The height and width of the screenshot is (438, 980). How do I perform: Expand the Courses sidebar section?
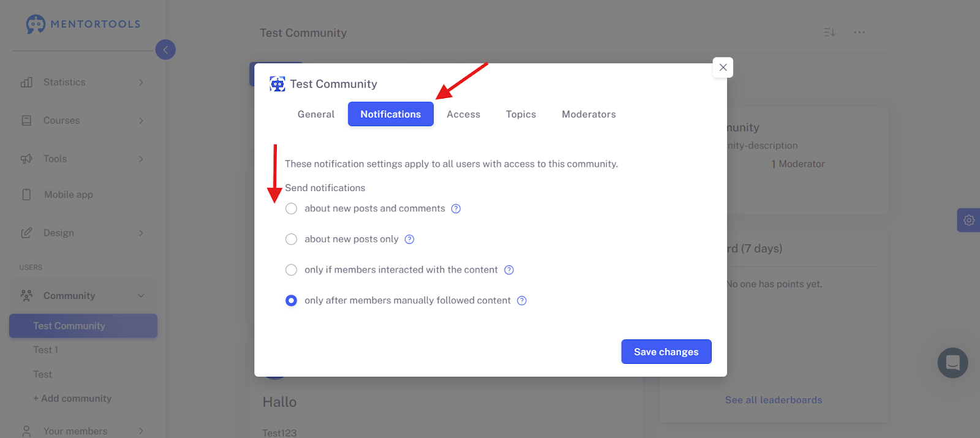pos(83,121)
